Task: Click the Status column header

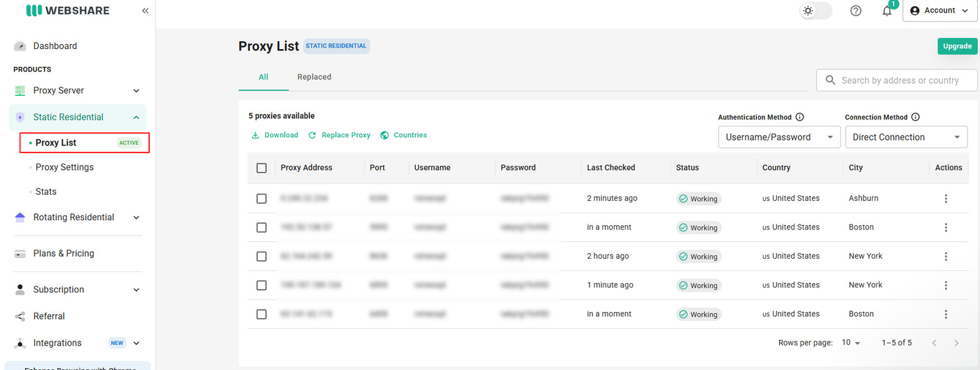Action: (687, 168)
